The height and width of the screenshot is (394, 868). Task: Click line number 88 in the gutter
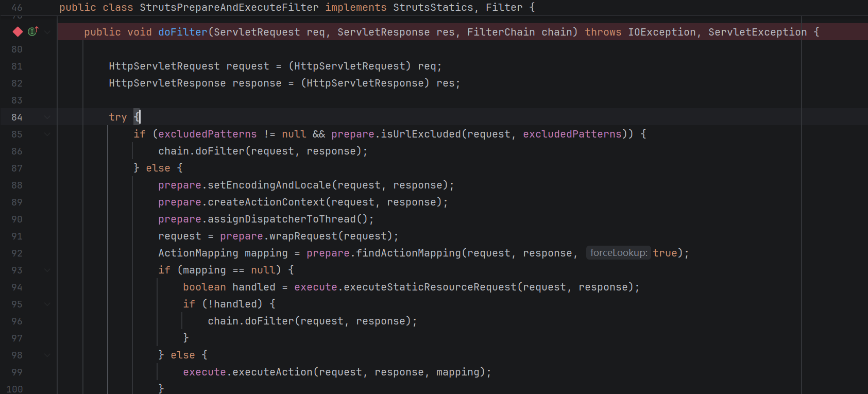click(x=17, y=185)
